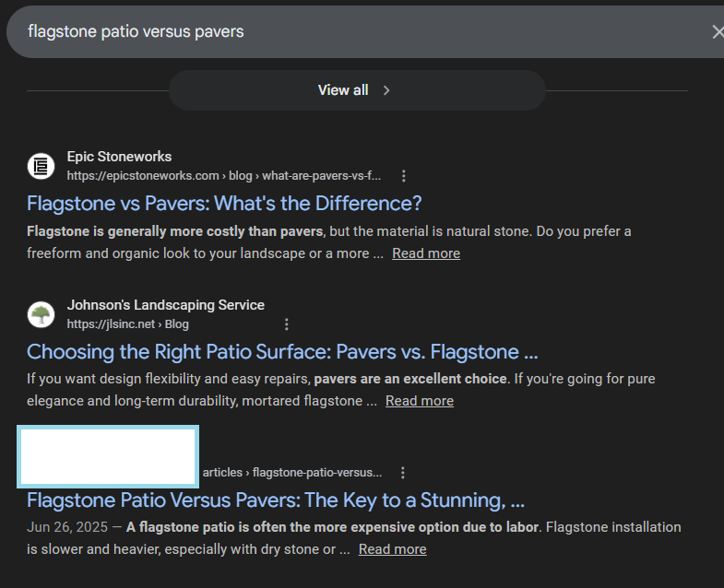Open "Flagstone vs Pavers: What's the Difference?" link
The height and width of the screenshot is (588, 724).
point(224,203)
